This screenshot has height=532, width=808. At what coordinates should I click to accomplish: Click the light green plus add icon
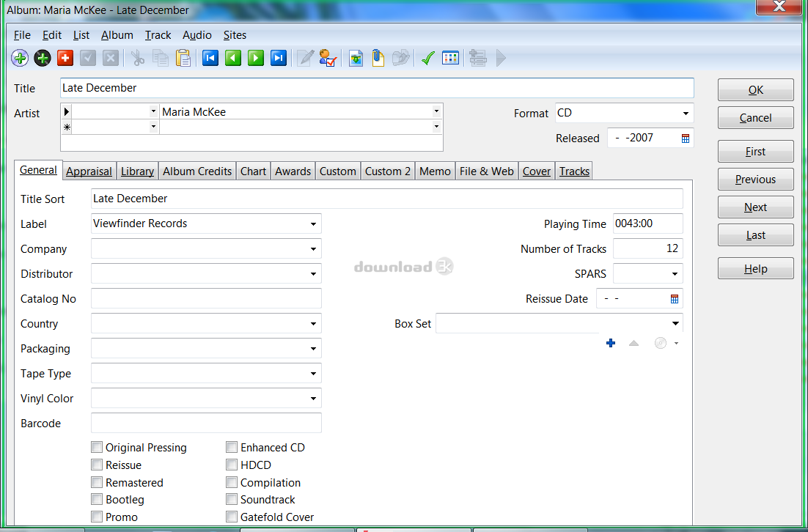(20, 58)
